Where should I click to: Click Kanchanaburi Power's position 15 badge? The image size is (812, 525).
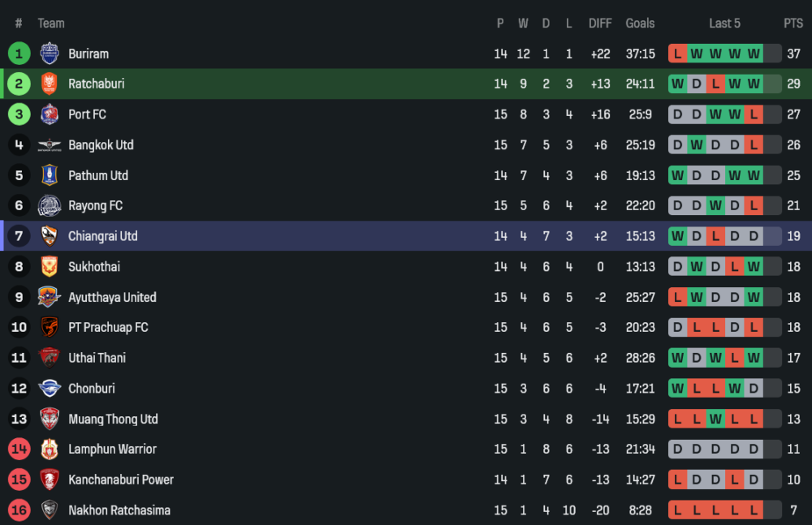pyautogui.click(x=19, y=480)
